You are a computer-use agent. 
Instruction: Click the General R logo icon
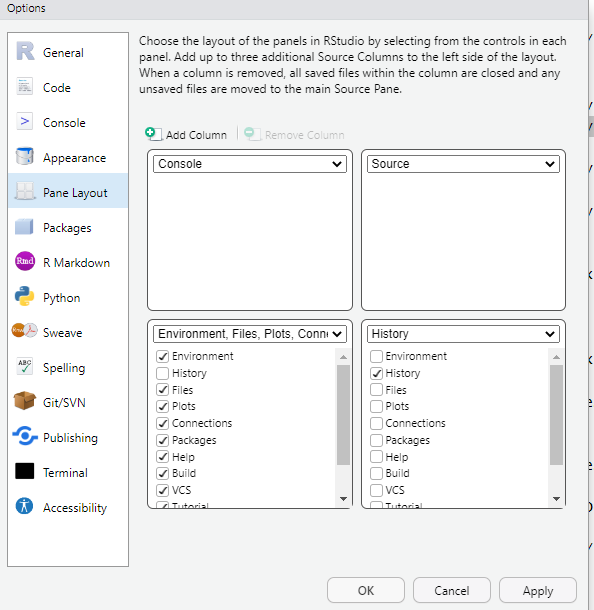(x=25, y=51)
